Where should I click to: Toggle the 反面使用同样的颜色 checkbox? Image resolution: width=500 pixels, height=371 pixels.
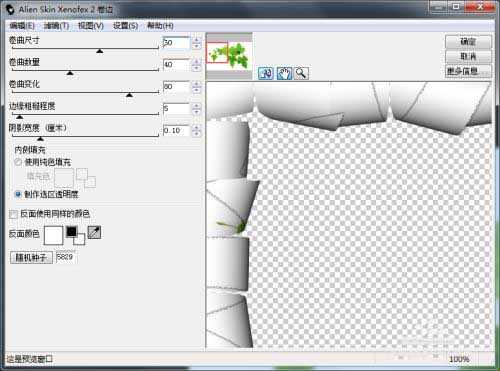coord(13,214)
